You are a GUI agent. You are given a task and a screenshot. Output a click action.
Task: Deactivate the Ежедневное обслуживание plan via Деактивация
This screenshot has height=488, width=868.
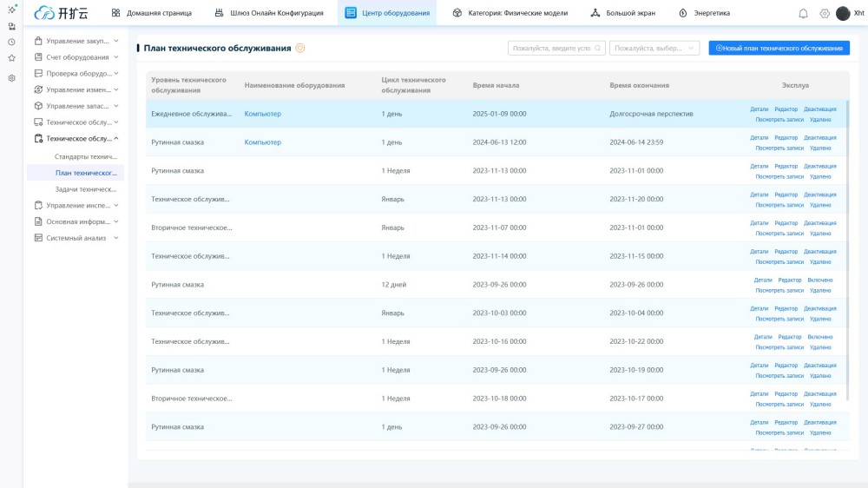pos(819,109)
